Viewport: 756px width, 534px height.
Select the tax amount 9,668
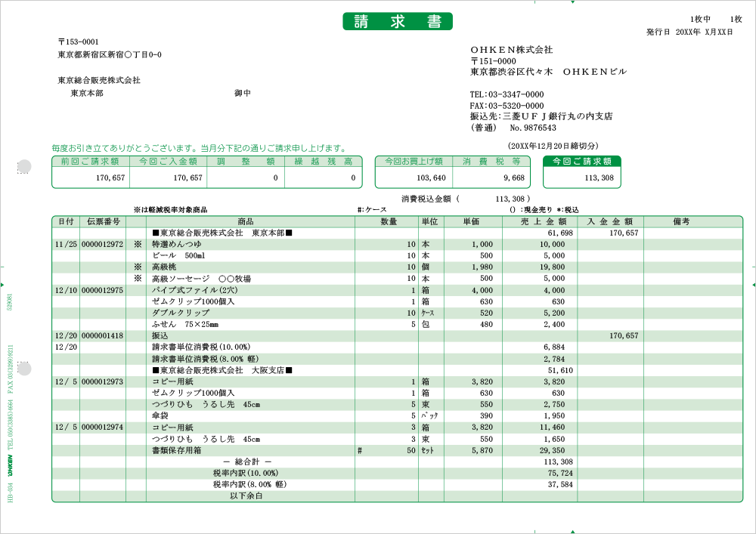tap(514, 177)
